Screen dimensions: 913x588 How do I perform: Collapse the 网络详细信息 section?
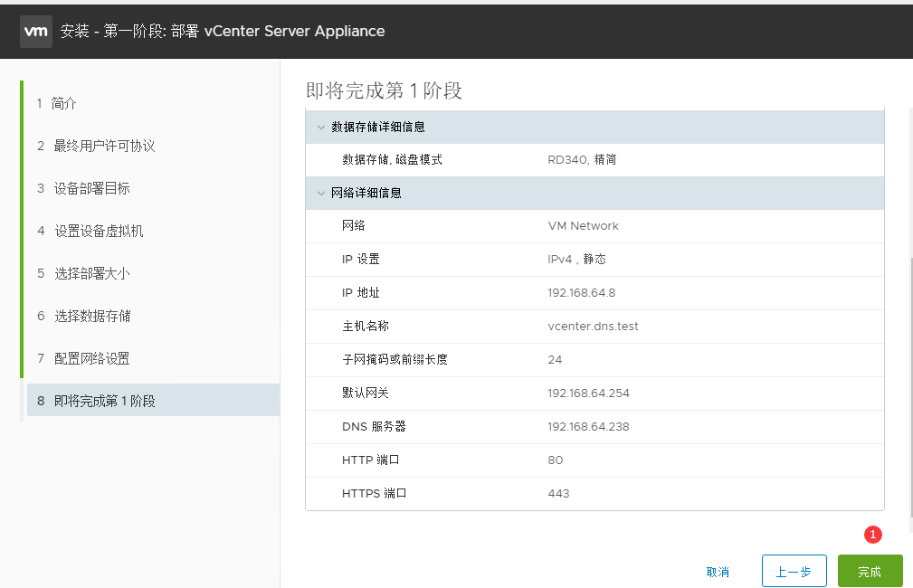(x=321, y=194)
